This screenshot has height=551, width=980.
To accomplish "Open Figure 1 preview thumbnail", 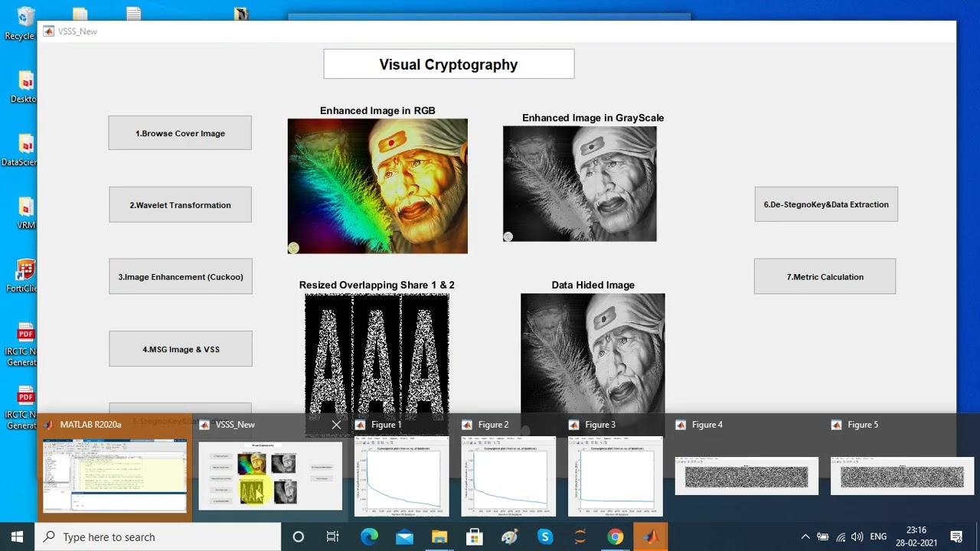I will (402, 476).
